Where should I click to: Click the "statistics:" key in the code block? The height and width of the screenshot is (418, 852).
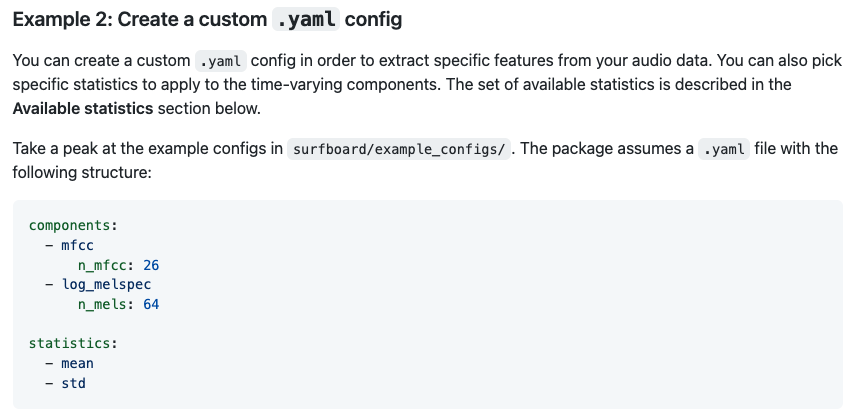pyautogui.click(x=73, y=343)
